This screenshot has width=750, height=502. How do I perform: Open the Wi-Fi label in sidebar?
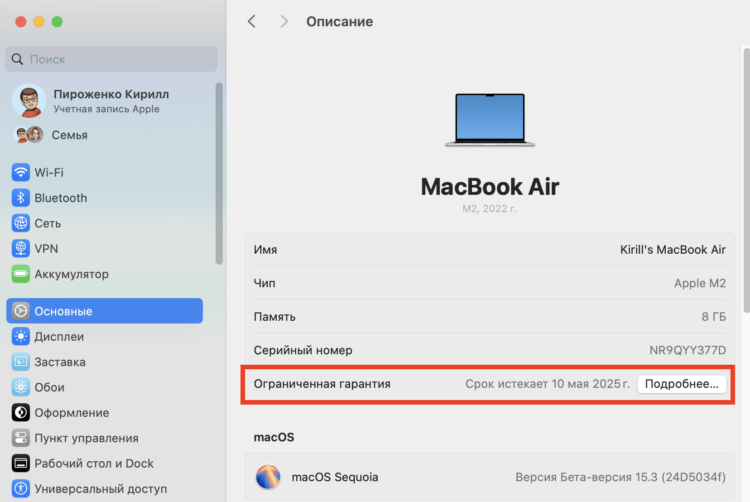click(49, 172)
